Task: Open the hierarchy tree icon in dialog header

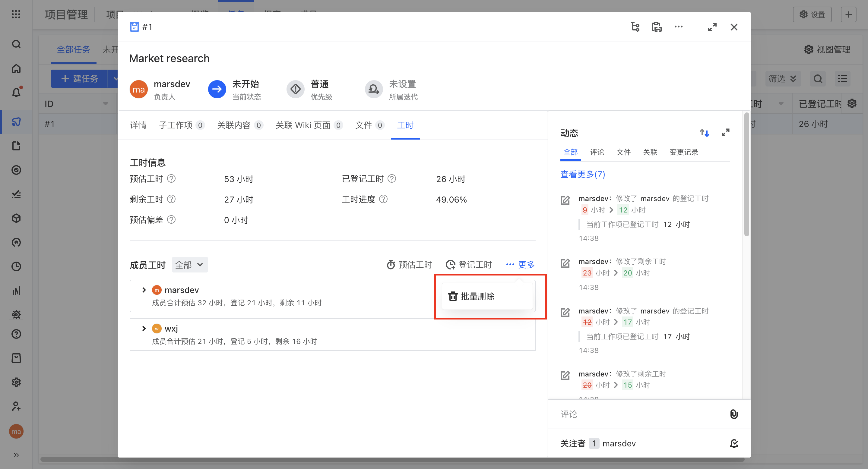Action: tap(635, 27)
